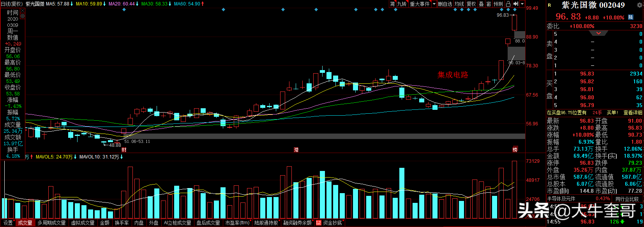Select the 换手率 turnover tab
The image size is (644, 227).
pyautogui.click(x=122, y=223)
